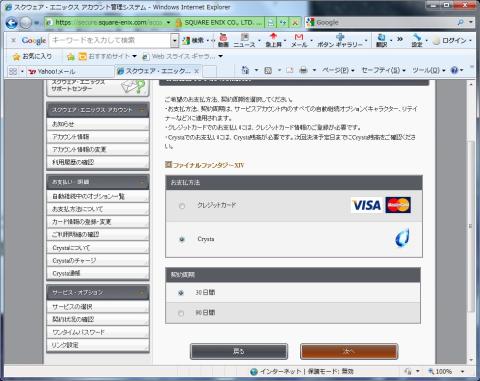
Task: Click the Home icon in command bar
Action: coord(246,70)
